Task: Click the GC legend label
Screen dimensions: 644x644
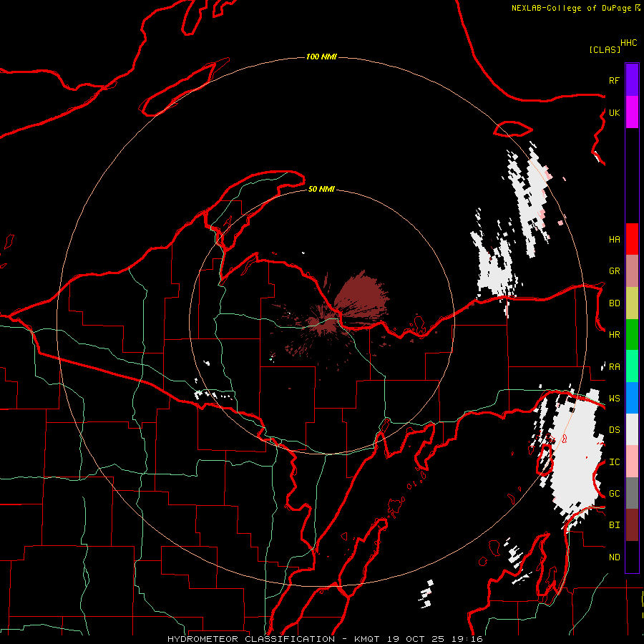Action: tap(614, 494)
